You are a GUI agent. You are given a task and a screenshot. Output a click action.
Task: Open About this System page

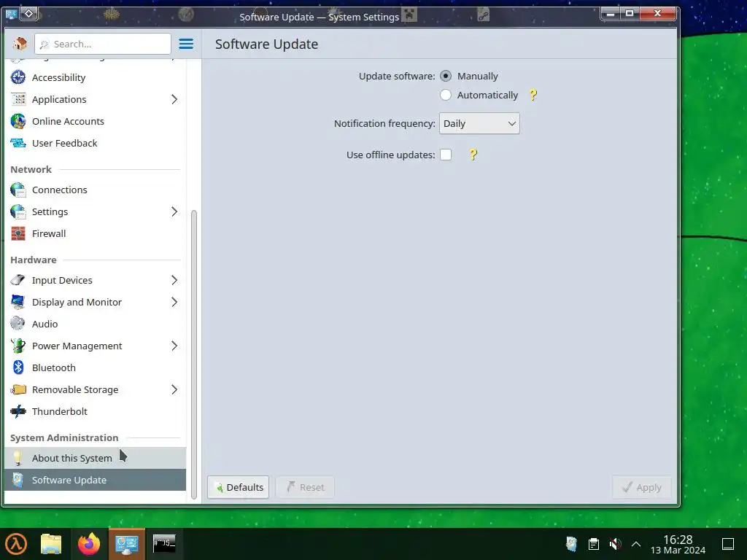coord(95,458)
